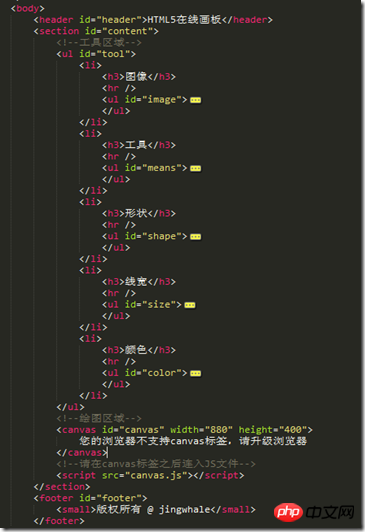
Task: Click the section id="content" line
Action: [96, 31]
